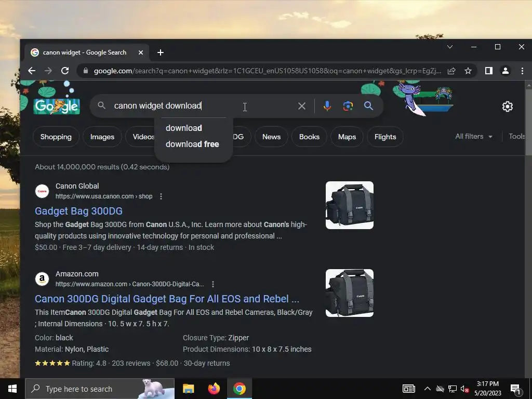Clear the search box with the X icon

302,106
